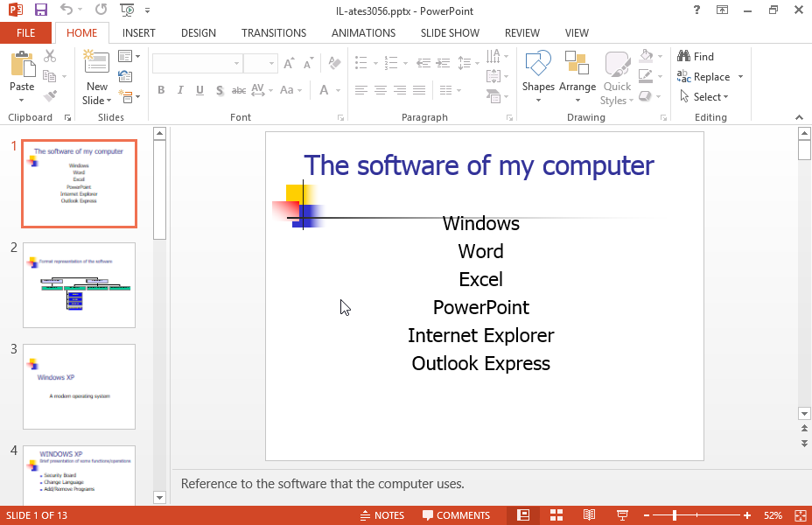The width and height of the screenshot is (812, 525).
Task: Open Quick Styles gallery
Action: tap(617, 78)
